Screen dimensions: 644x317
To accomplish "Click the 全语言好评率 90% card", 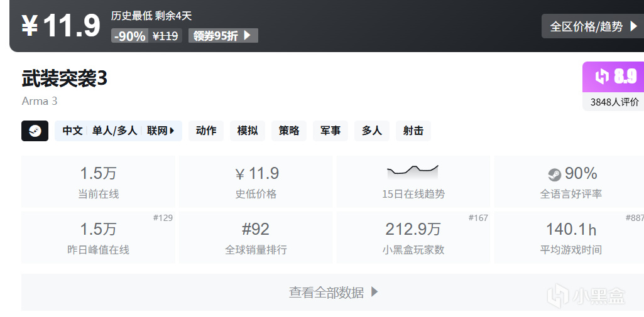I will click(569, 181).
